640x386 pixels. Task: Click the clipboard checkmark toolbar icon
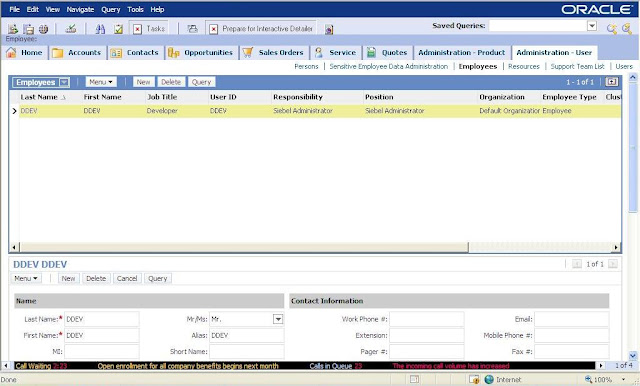point(118,29)
